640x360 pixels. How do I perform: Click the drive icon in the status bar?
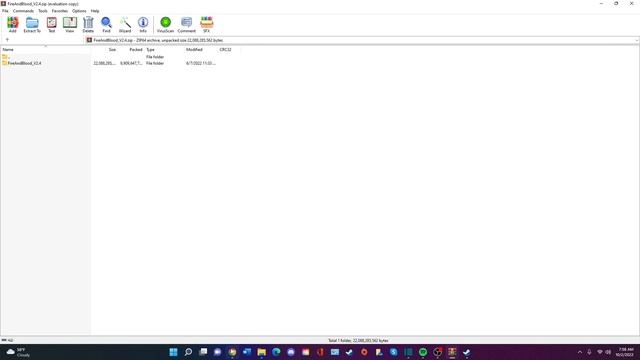(x=4, y=340)
